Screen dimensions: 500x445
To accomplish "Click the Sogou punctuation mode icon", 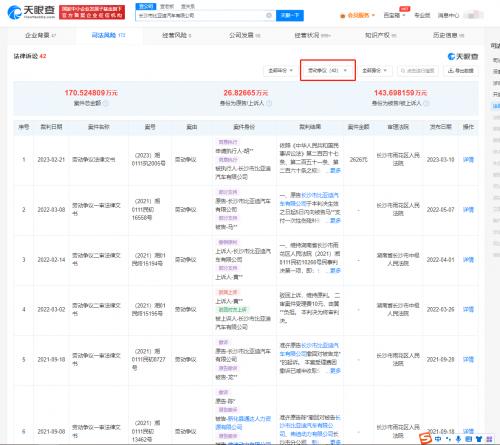I will (448, 439).
